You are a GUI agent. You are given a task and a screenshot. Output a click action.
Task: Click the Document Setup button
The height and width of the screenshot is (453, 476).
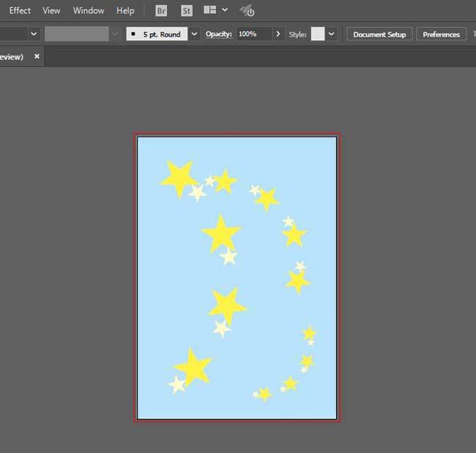pyautogui.click(x=379, y=34)
